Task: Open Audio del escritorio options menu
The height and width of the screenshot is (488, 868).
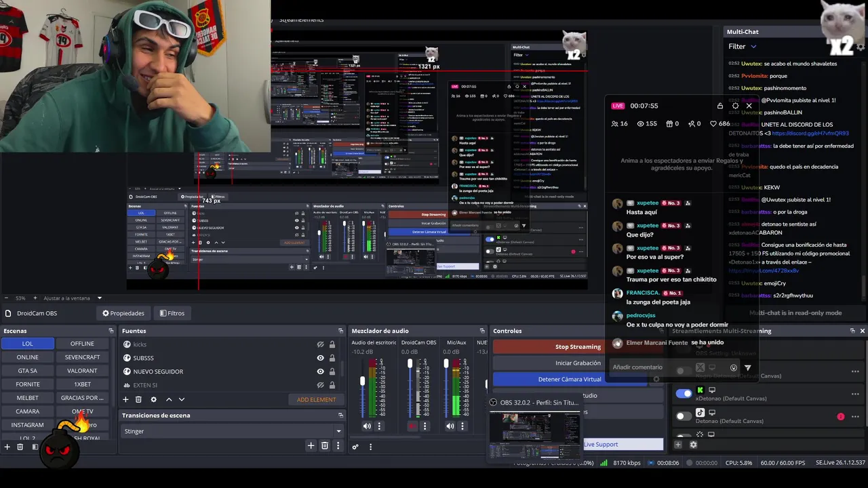Action: [379, 426]
